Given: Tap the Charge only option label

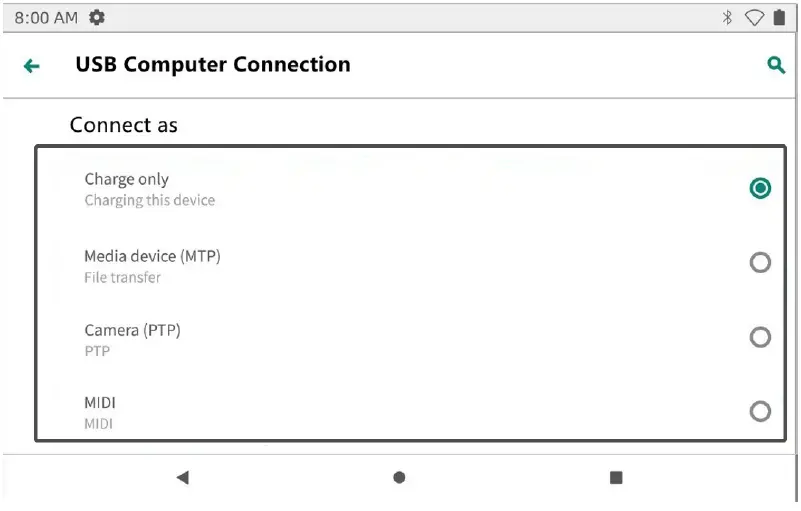Looking at the screenshot, I should 126,180.
